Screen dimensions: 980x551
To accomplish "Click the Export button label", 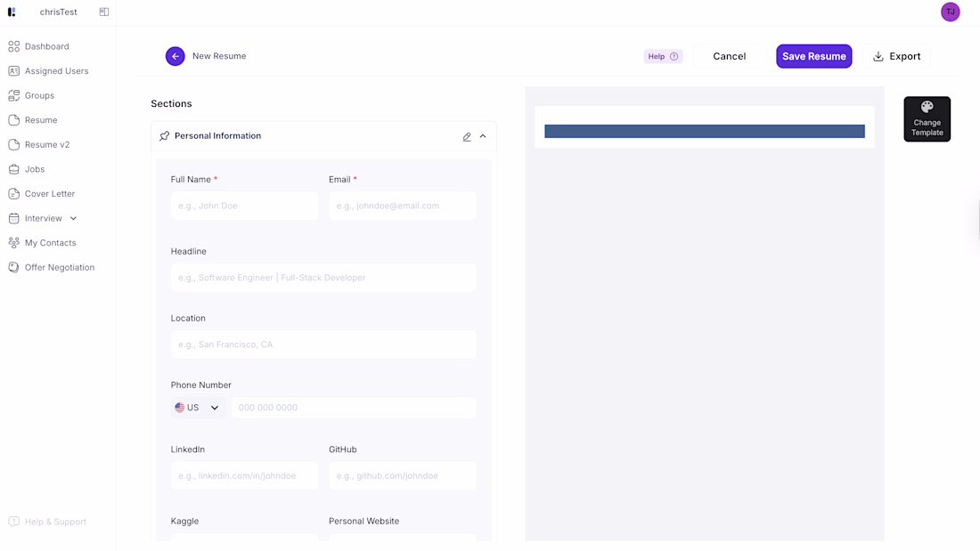I will [x=904, y=56].
